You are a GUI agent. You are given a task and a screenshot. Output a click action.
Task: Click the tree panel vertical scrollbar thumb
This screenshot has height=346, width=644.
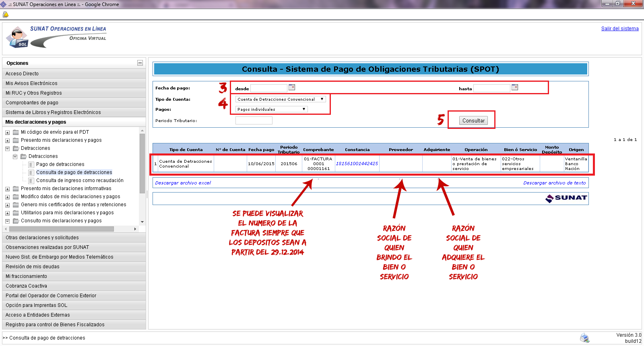pos(142,163)
